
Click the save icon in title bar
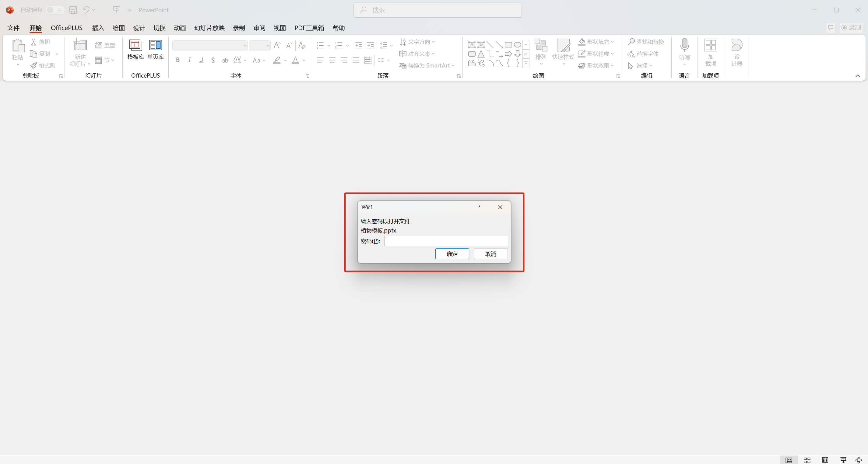[73, 10]
